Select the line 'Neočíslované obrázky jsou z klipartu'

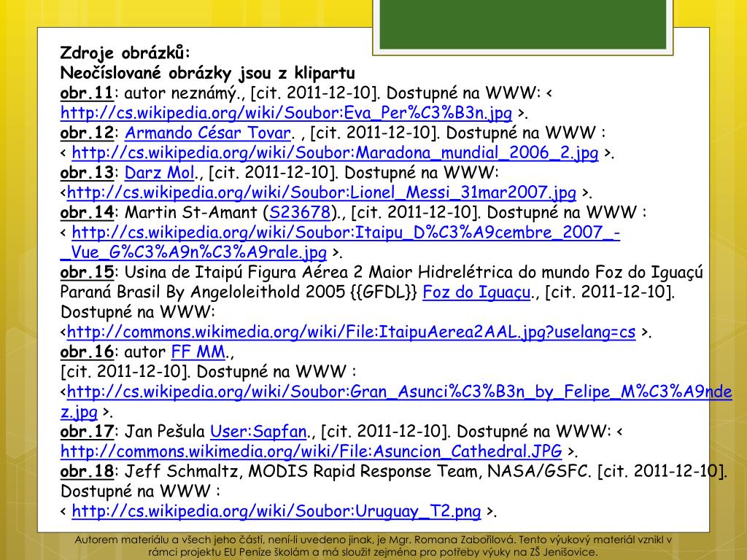click(208, 73)
